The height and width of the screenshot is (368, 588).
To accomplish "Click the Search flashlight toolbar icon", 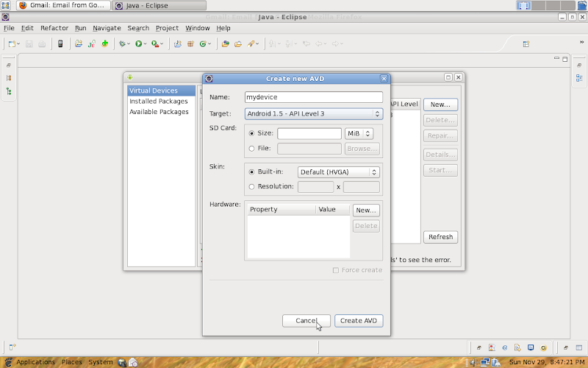I will click(x=251, y=44).
